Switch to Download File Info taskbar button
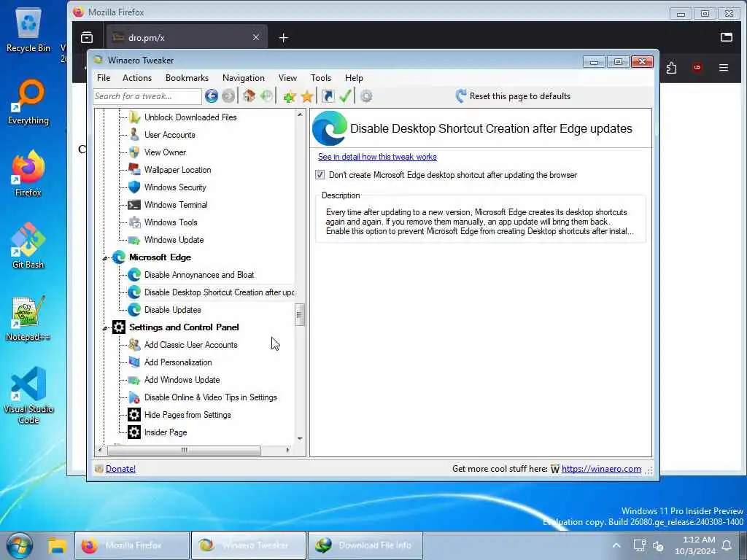 [365, 545]
